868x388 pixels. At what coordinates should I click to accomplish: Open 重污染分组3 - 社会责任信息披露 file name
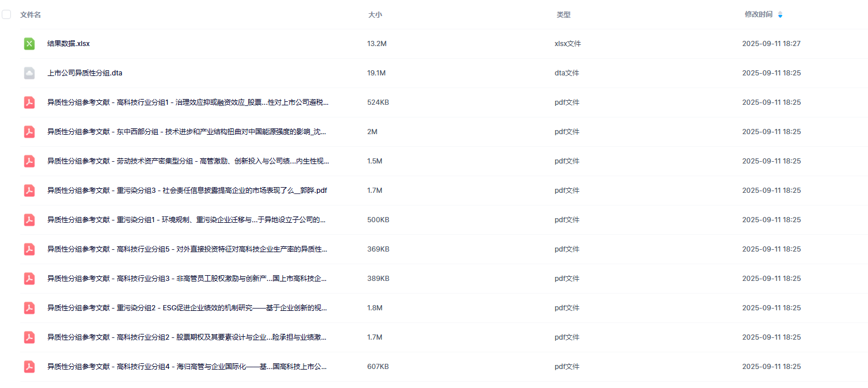[187, 191]
